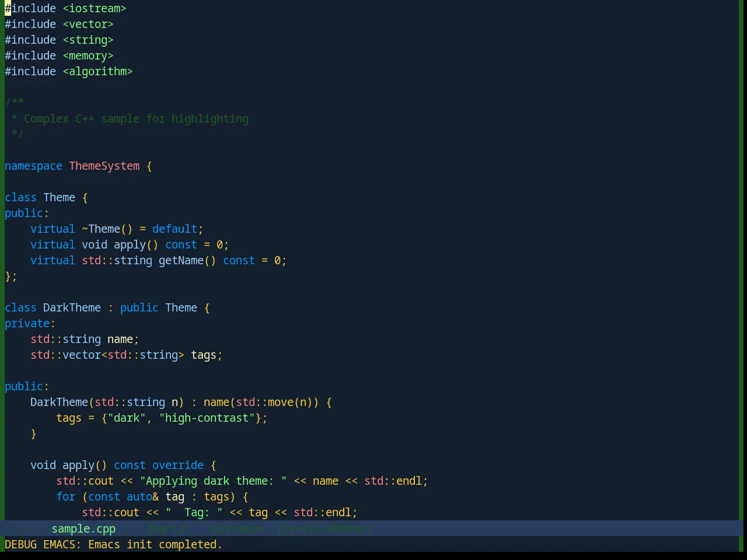Click the "Applying dark theme: " string
Viewport: 747px width, 560px height.
tap(213, 481)
